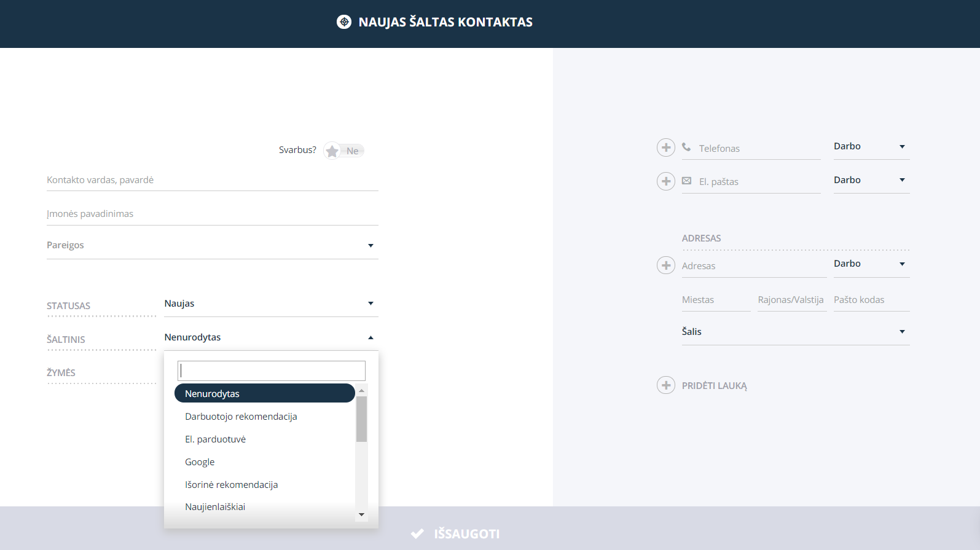The width and height of the screenshot is (980, 550).
Task: Click the phone icon in Telefonas field
Action: pyautogui.click(x=686, y=147)
